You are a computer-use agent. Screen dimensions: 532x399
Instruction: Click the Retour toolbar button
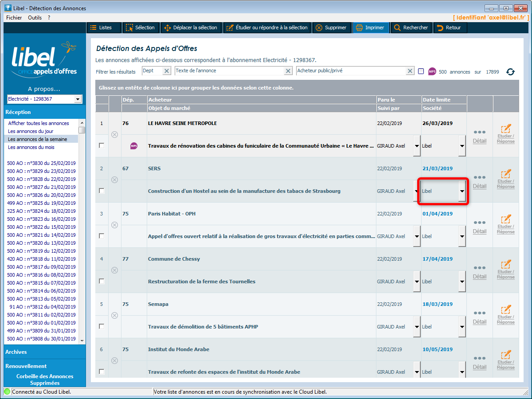[x=449, y=27]
